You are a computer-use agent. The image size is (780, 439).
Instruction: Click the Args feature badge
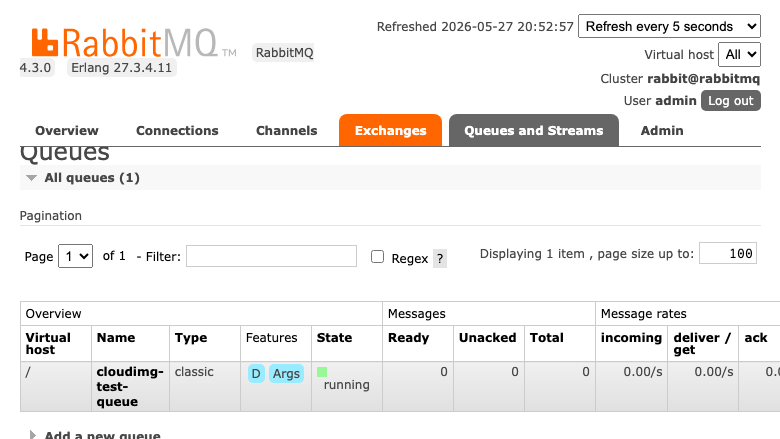click(286, 373)
